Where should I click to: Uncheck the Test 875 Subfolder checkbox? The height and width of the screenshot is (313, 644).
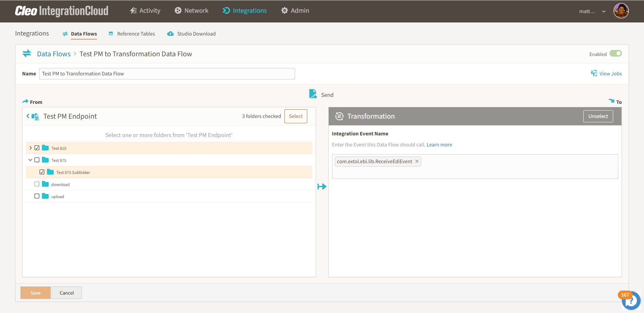(x=42, y=172)
